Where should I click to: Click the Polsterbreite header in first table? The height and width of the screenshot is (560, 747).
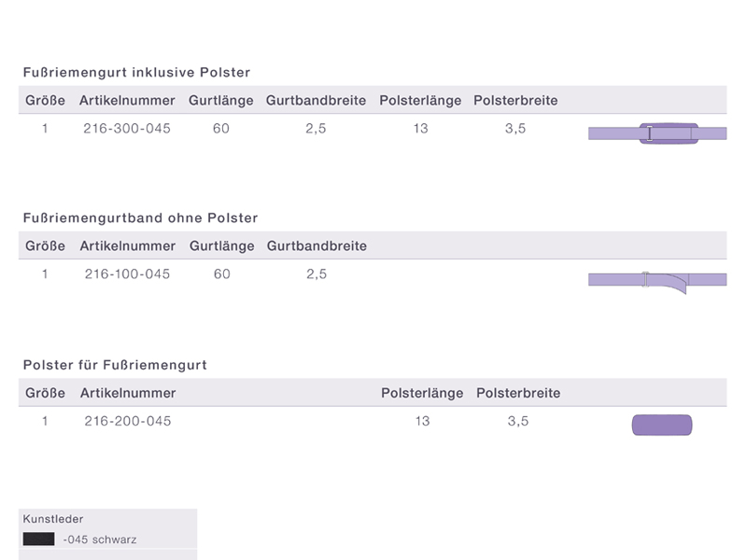pyautogui.click(x=515, y=101)
